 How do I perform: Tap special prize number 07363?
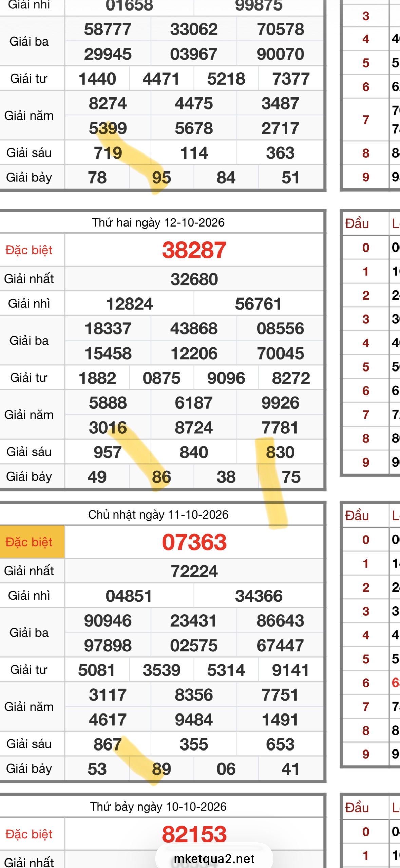click(194, 542)
